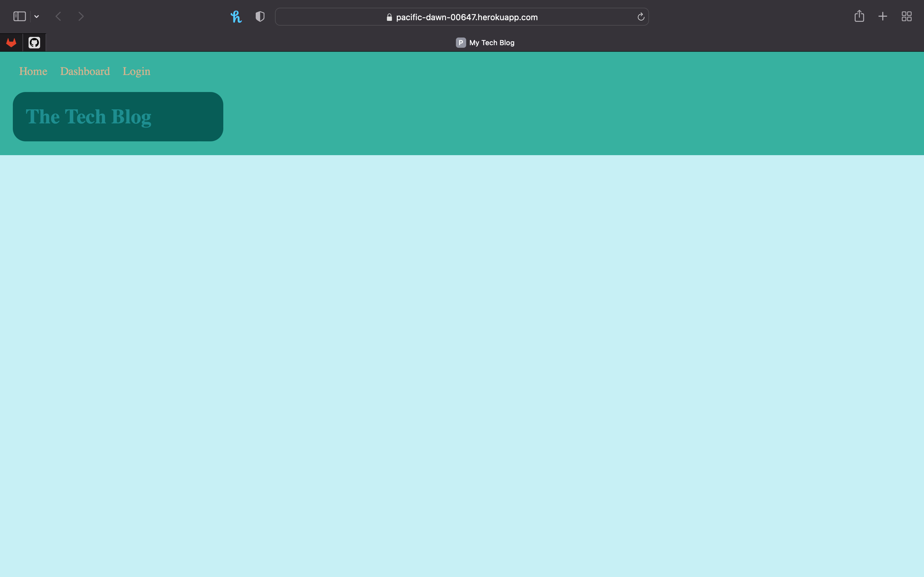This screenshot has width=924, height=577.
Task: Switch to the pinned GitHub tab
Action: click(34, 42)
